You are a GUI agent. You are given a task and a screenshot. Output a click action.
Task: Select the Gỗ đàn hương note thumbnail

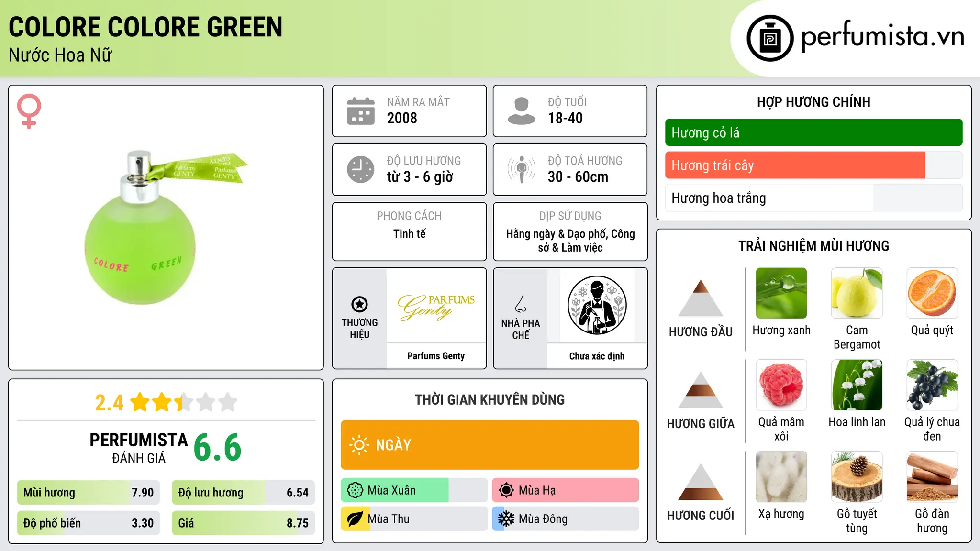tap(932, 477)
